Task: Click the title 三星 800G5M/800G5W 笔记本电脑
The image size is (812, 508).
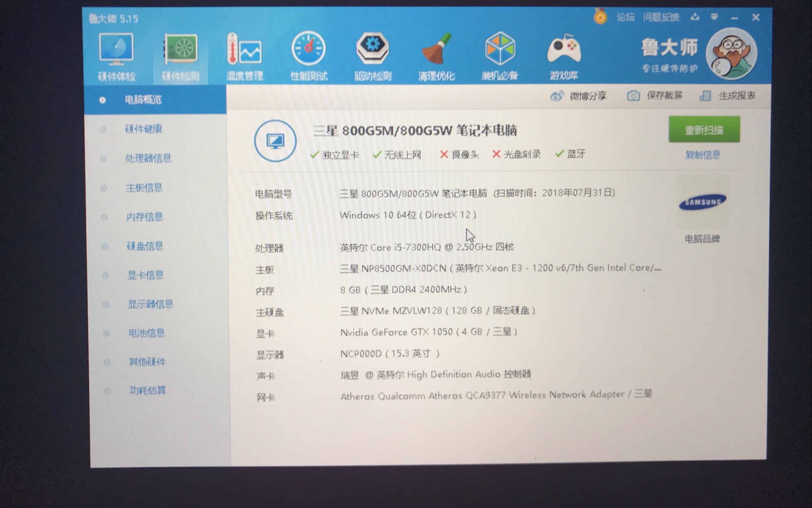Action: click(x=415, y=131)
